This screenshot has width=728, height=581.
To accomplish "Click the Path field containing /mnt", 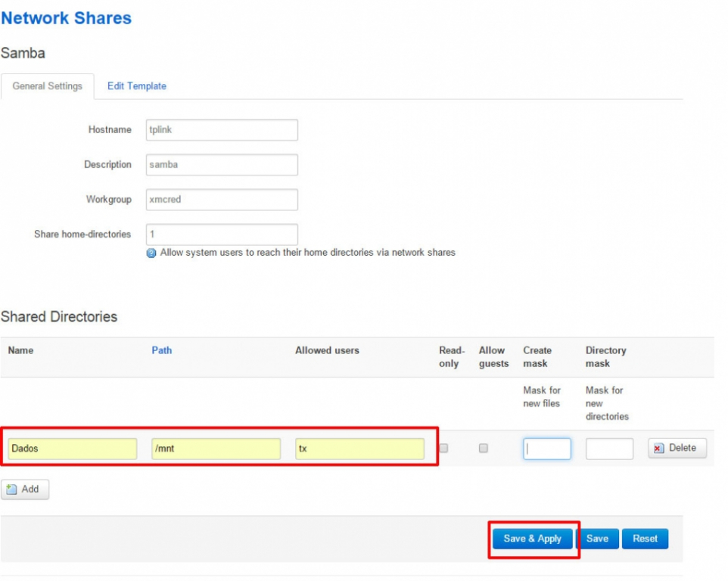I will (x=216, y=449).
